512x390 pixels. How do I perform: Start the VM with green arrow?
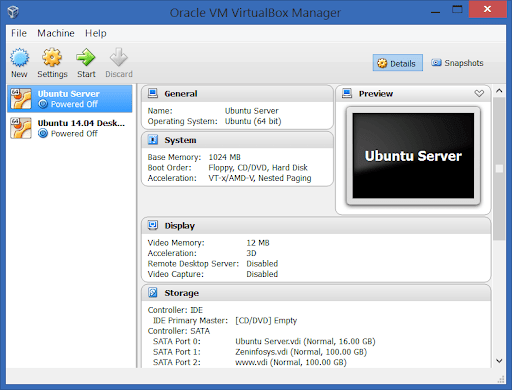(x=86, y=58)
